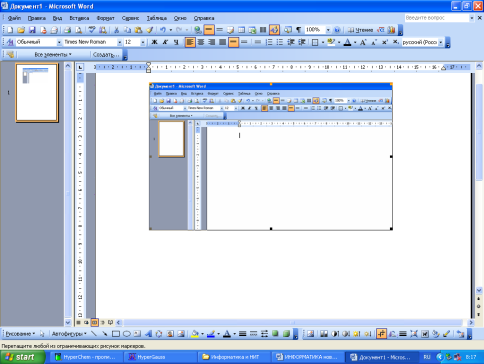Decrease indent of the paragraph
The width and height of the screenshot is (484, 364).
coord(291,42)
